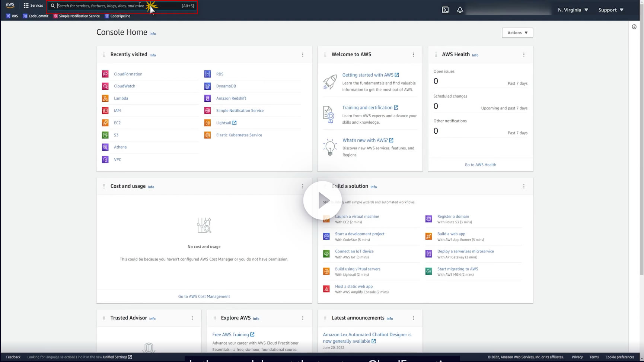Click the RDS icon in Recently visited
Viewport: 644px width, 362px height.
pyautogui.click(x=208, y=74)
